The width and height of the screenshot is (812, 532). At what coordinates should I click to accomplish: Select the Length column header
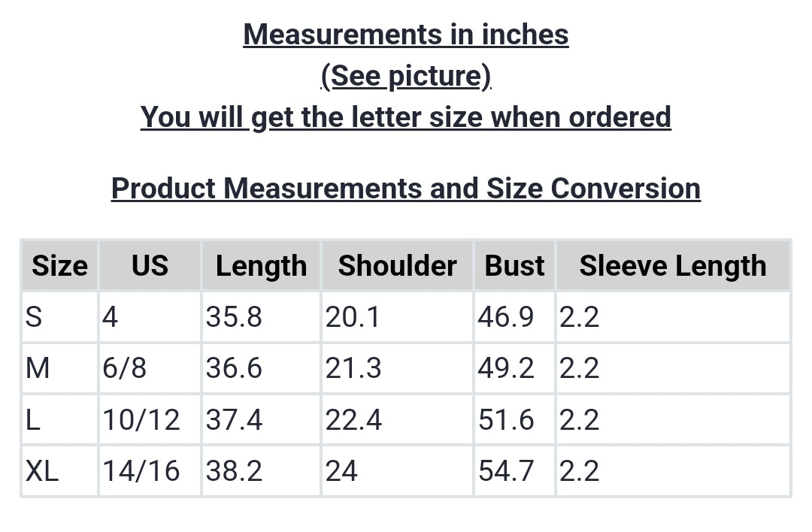coord(261,266)
